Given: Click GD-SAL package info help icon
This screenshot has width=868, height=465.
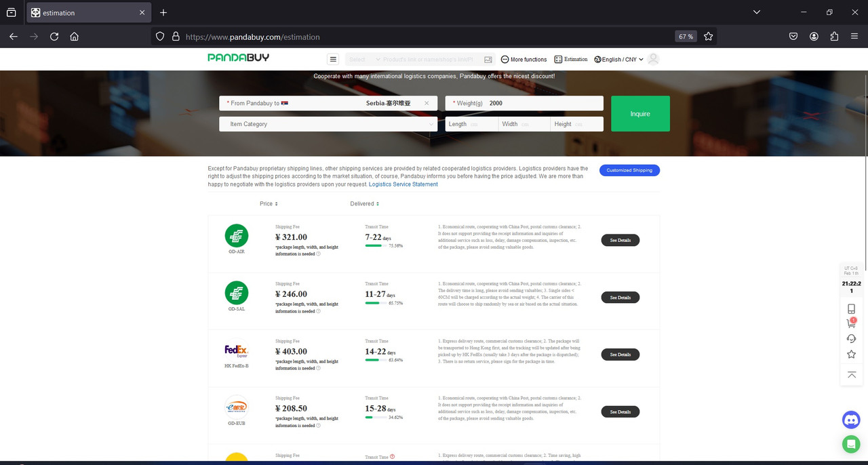Looking at the screenshot, I should pyautogui.click(x=319, y=311).
